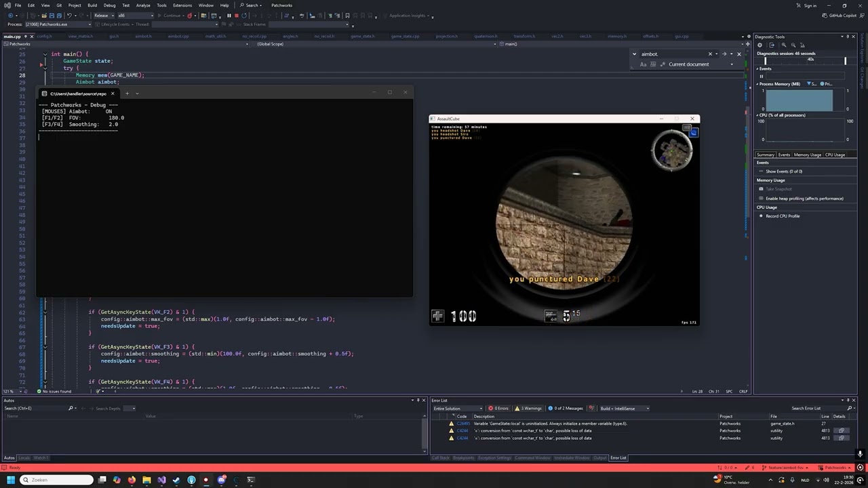This screenshot has height=488, width=868.
Task: Zoom in on diagnostics timeline
Action: [x=784, y=45]
